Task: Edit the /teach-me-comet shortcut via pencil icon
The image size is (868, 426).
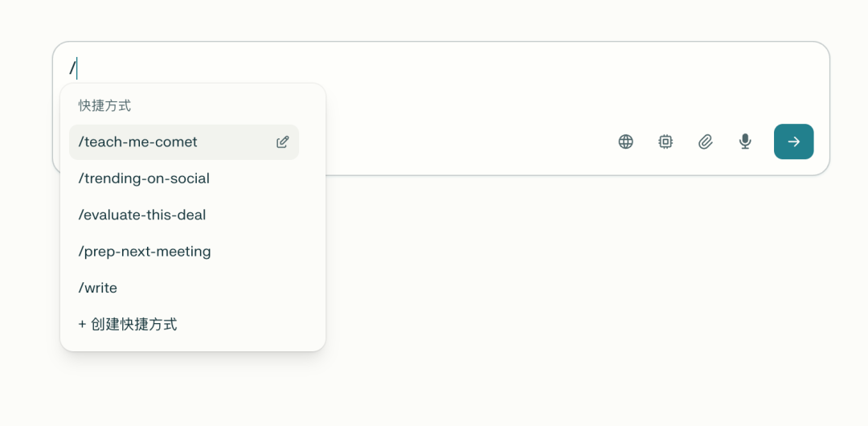Action: [x=282, y=142]
